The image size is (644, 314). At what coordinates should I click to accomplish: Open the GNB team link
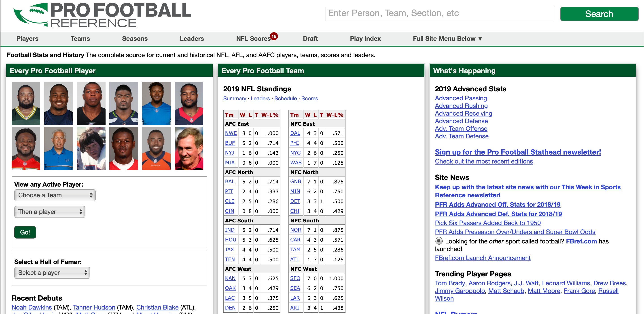(295, 182)
